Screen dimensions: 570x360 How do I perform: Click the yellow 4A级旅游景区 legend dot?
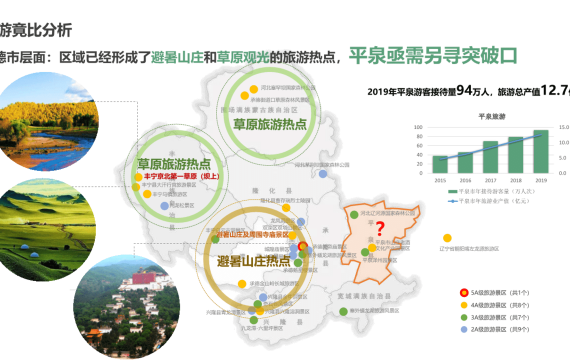click(464, 305)
